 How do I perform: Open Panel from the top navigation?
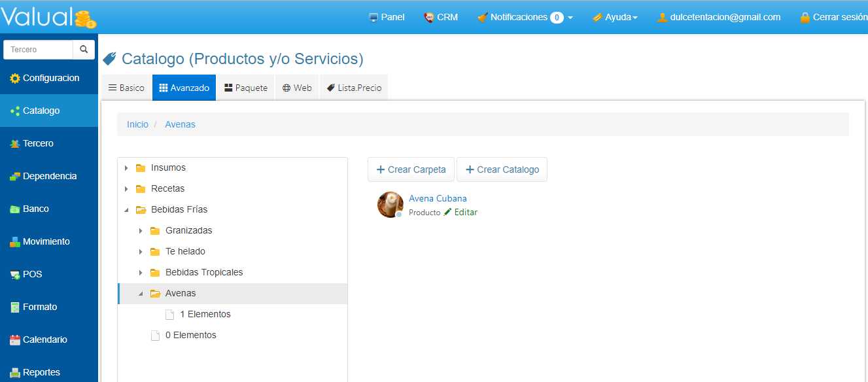pos(387,18)
